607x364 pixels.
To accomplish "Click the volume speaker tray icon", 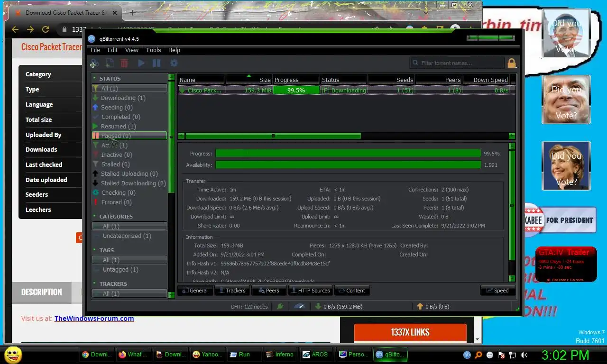I will coord(524,355).
